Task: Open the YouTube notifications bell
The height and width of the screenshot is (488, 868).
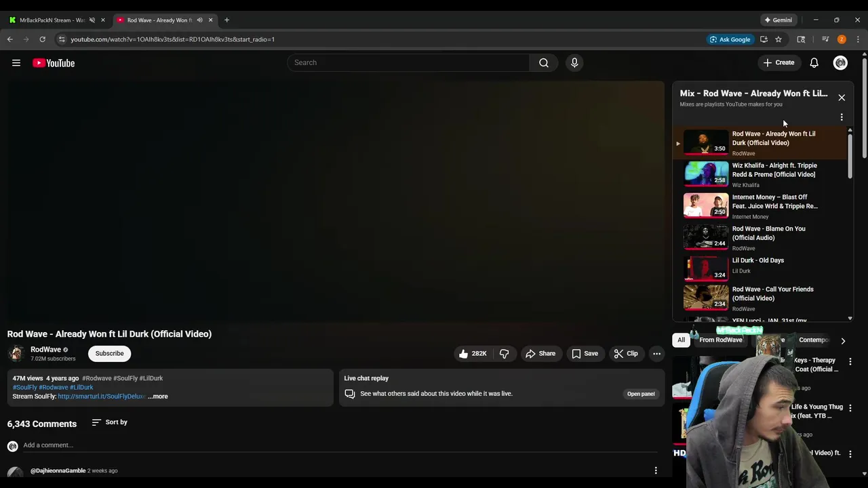Action: point(814,62)
